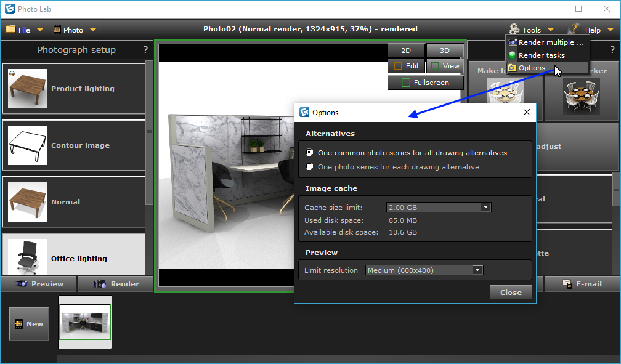The width and height of the screenshot is (621, 364).
Task: Select the Contour image outline thumbnail
Action: tap(28, 145)
